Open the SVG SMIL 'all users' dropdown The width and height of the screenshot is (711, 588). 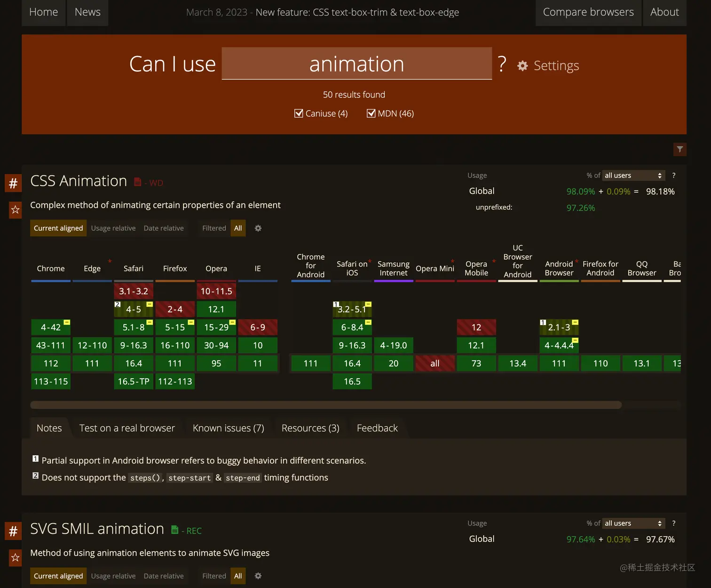[634, 523]
